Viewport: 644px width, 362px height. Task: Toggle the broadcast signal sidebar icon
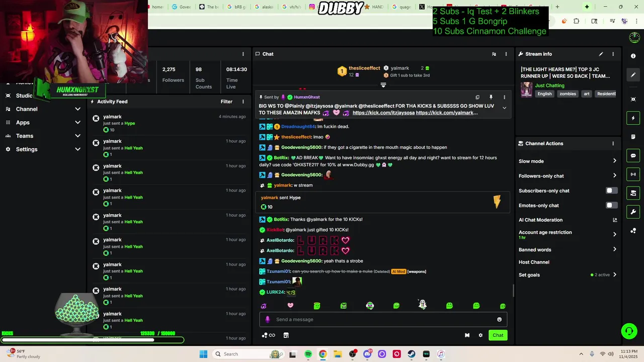(x=633, y=174)
